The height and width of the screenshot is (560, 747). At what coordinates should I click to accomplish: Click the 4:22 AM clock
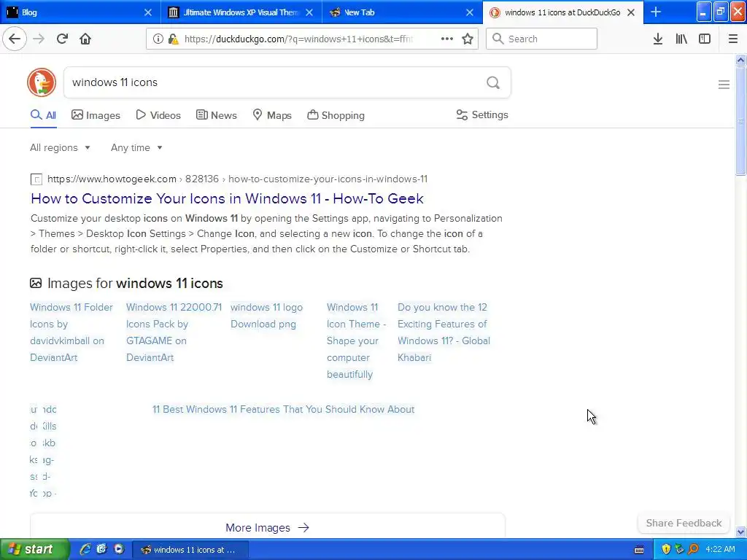click(x=720, y=549)
